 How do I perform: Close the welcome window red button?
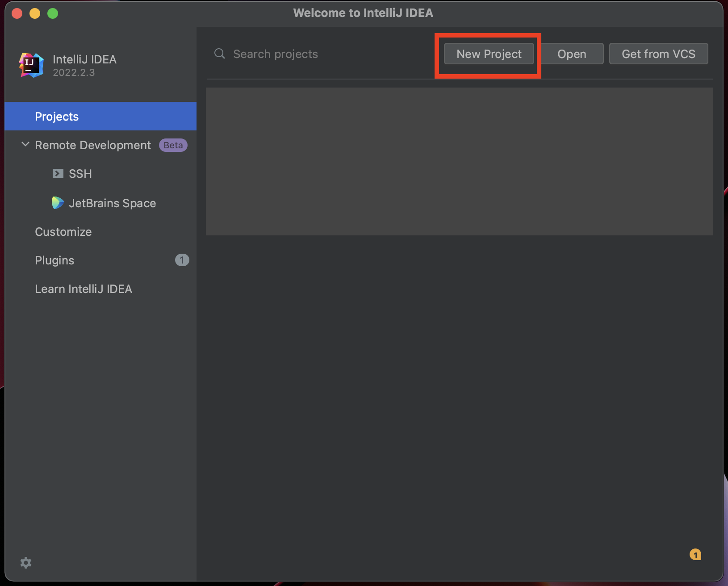[17, 13]
